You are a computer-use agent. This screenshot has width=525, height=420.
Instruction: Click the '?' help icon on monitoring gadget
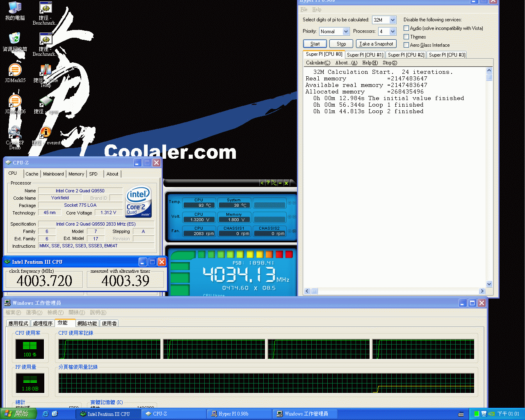click(268, 183)
